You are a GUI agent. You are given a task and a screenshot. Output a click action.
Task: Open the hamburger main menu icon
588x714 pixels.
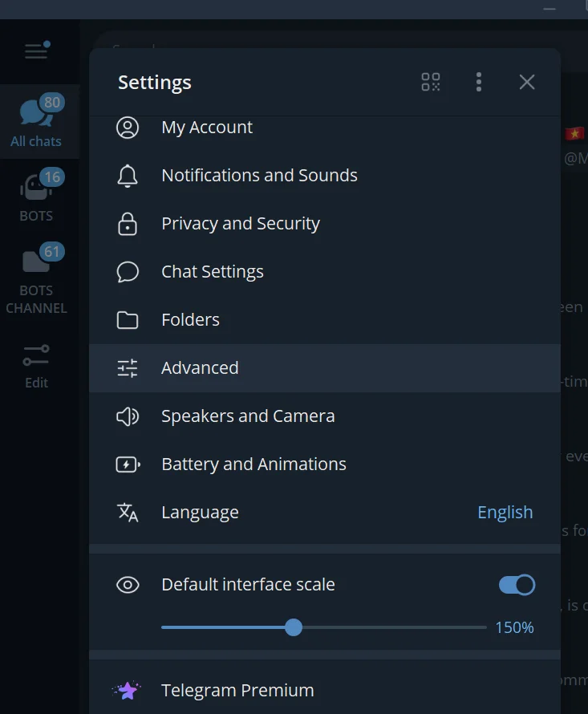38,50
